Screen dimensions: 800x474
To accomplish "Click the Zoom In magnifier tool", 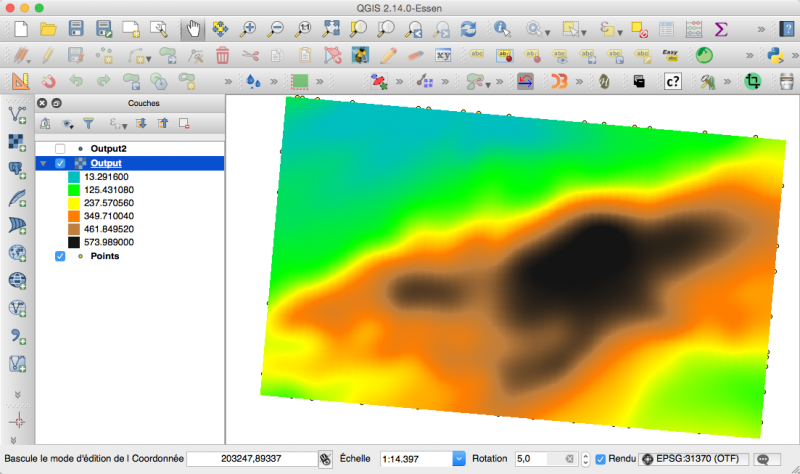I will click(248, 30).
